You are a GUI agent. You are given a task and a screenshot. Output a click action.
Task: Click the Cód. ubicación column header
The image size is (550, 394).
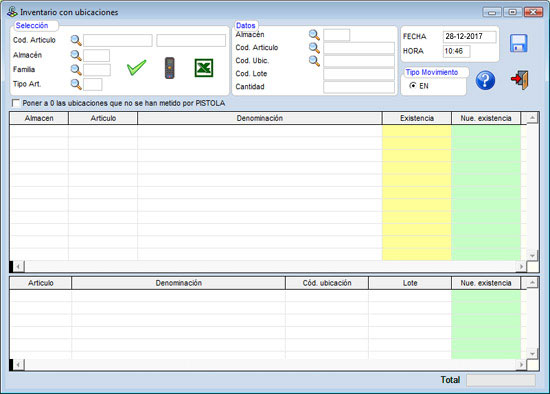click(327, 283)
